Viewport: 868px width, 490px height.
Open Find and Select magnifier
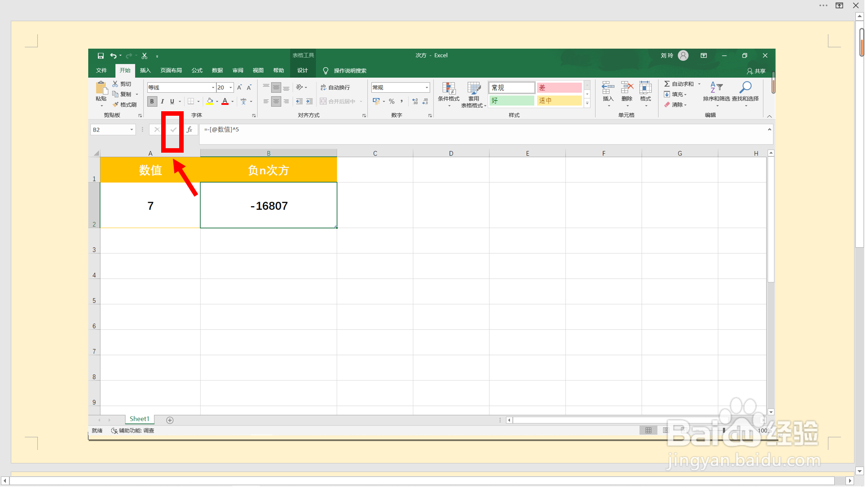745,93
